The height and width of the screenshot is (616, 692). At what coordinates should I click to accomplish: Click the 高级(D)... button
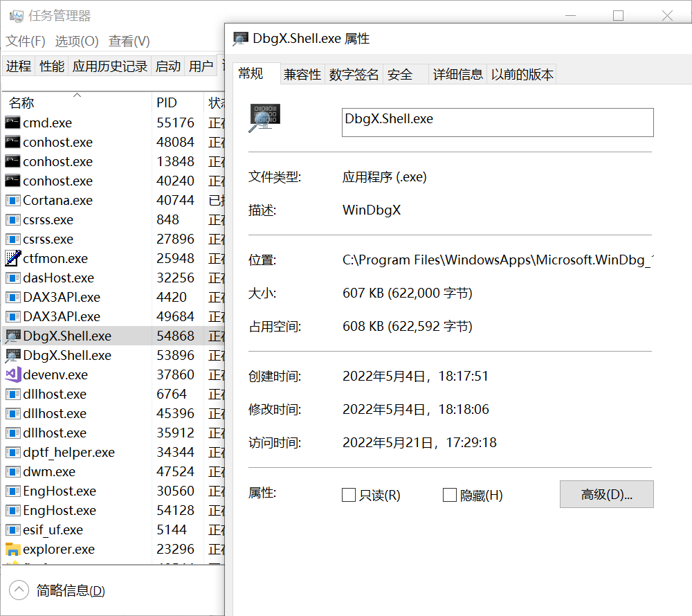[607, 494]
